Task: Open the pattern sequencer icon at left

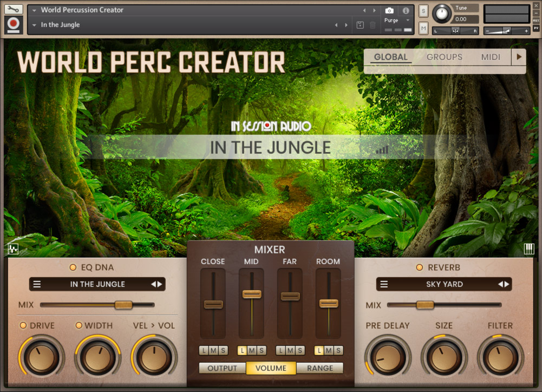Action: pos(13,249)
